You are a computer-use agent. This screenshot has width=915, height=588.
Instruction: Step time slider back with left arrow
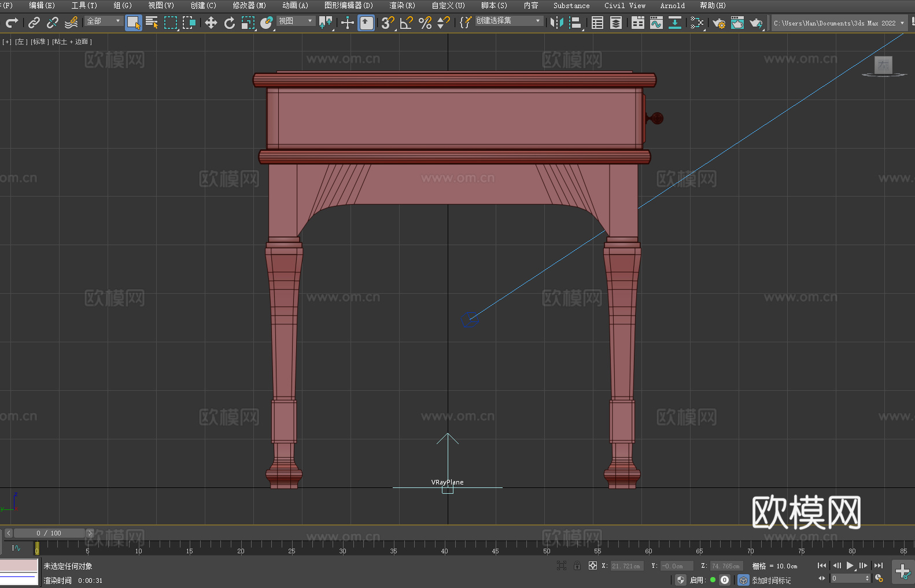click(8, 533)
